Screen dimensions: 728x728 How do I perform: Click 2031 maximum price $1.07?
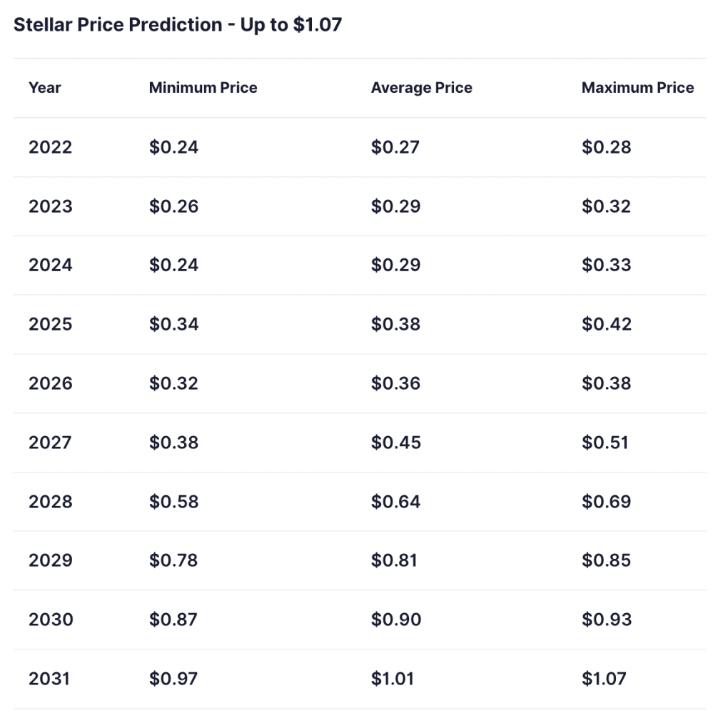click(x=603, y=679)
